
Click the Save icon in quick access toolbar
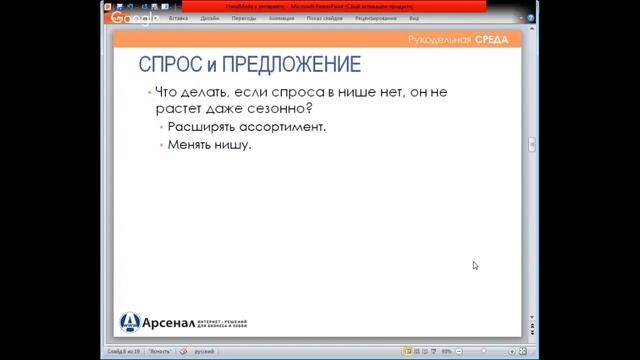click(x=120, y=7)
